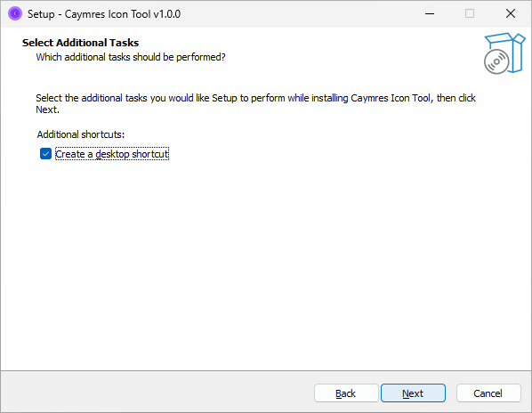Click 'Which additional tasks should be performed?' subtitle

[x=131, y=57]
